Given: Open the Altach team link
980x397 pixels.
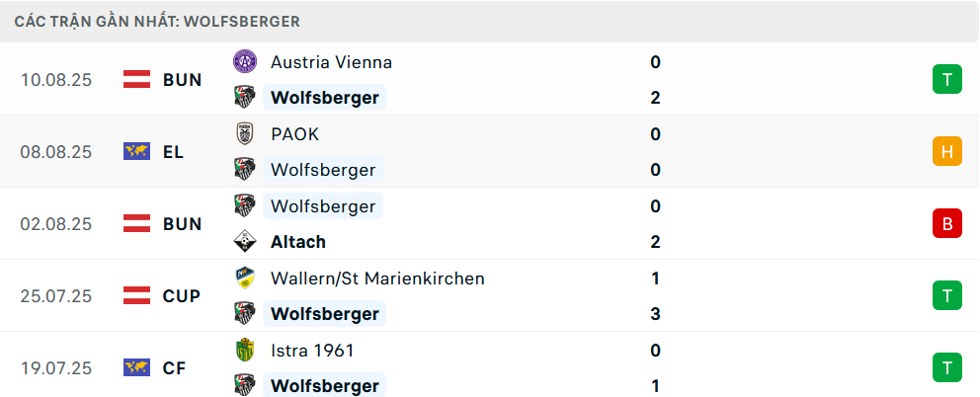Looking at the screenshot, I should (x=297, y=242).
